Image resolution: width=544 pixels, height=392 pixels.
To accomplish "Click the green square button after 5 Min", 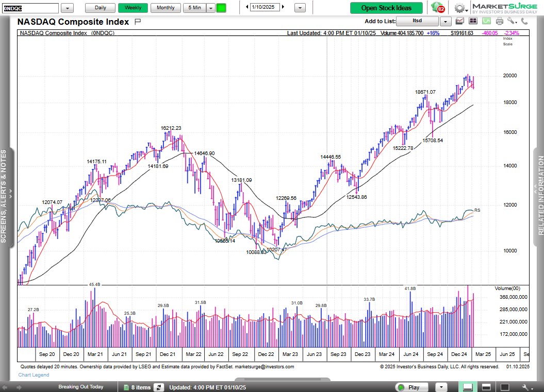I will click(221, 8).
